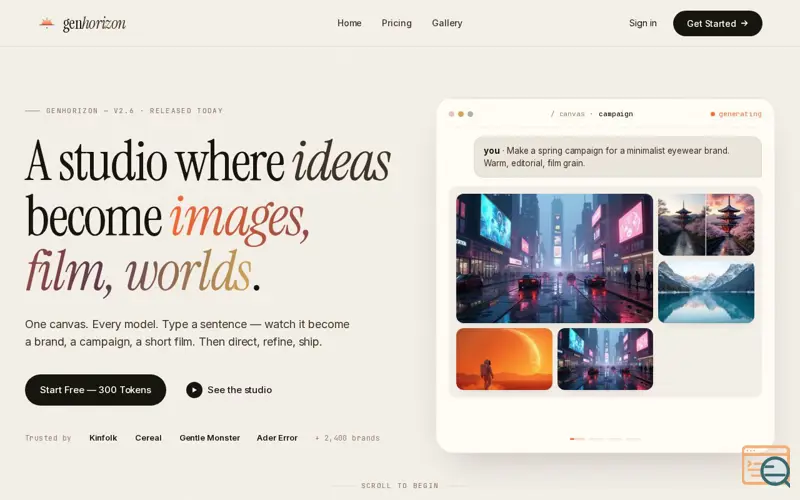This screenshot has height=500, width=800.
Task: Open the Gallery nav link
Action: point(447,23)
